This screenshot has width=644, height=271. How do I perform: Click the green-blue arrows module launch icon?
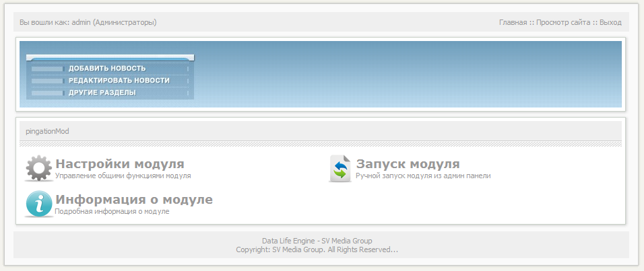click(340, 169)
